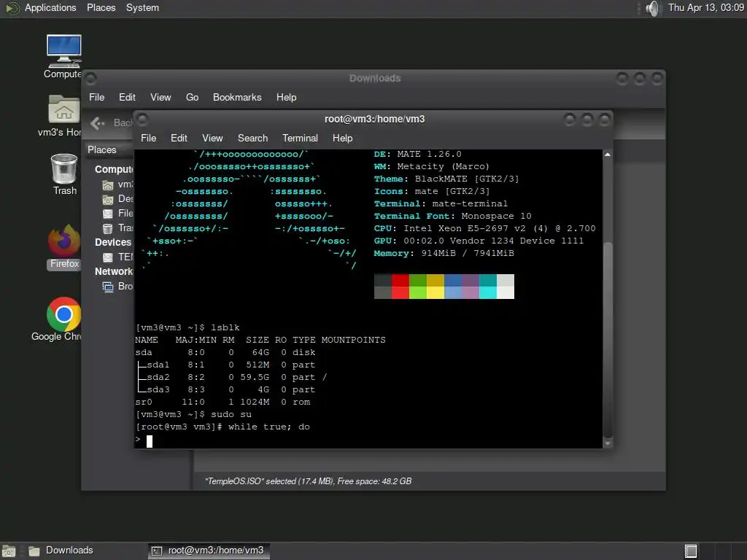
Task: Click the sda2 row in lsblk output
Action: [231, 377]
